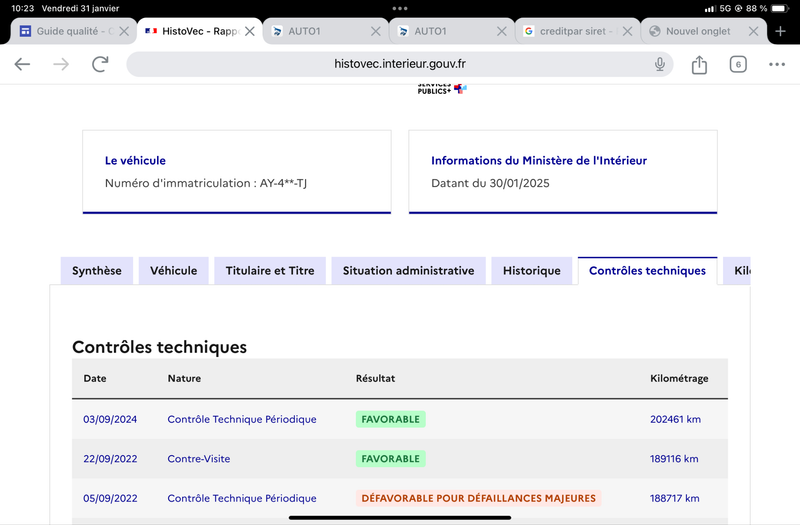The height and width of the screenshot is (525, 800).
Task: Open the Titulaire et Titre tab
Action: (270, 270)
